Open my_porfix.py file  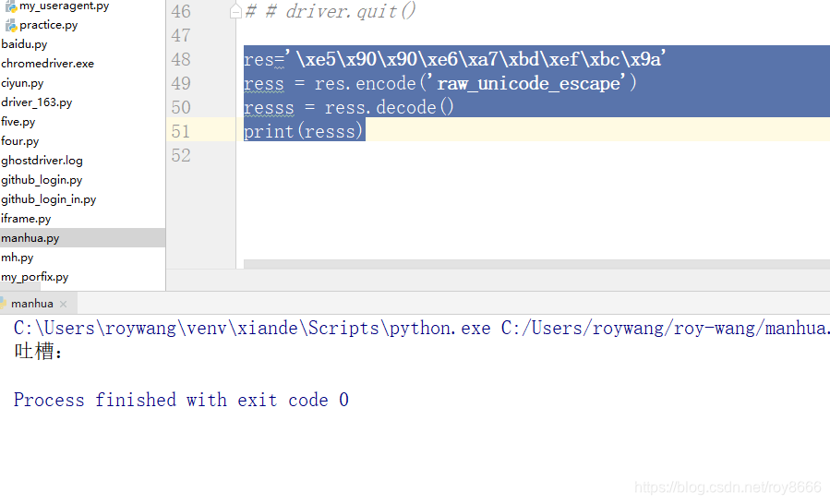point(35,277)
